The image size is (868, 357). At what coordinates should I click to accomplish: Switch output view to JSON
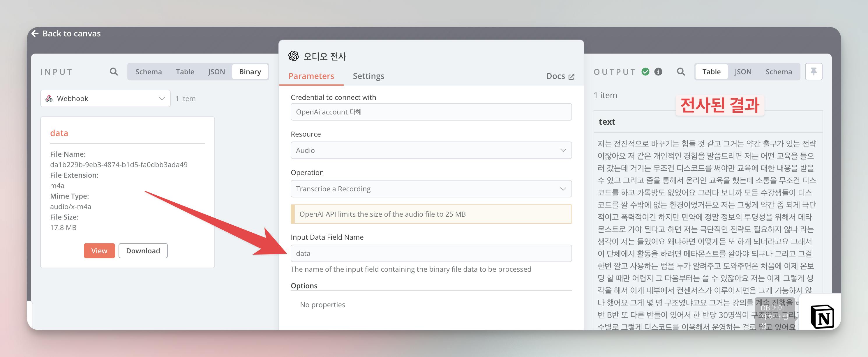[x=743, y=71]
